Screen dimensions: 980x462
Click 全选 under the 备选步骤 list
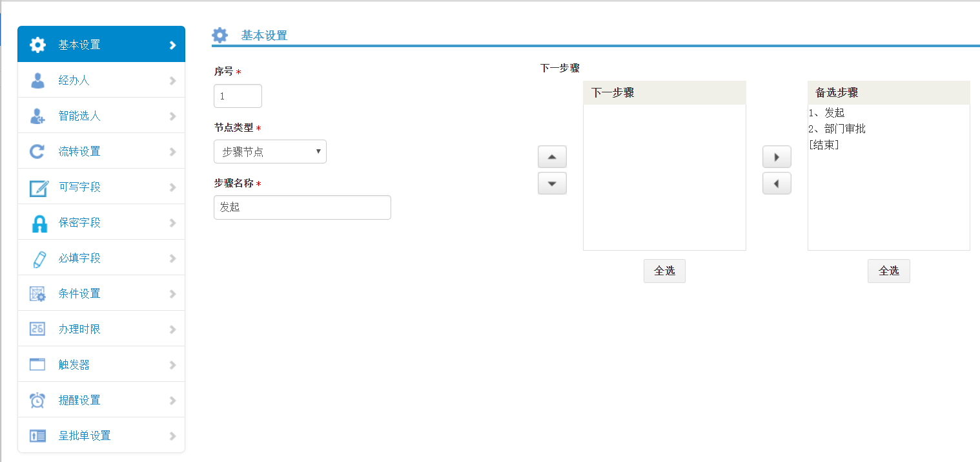point(889,271)
